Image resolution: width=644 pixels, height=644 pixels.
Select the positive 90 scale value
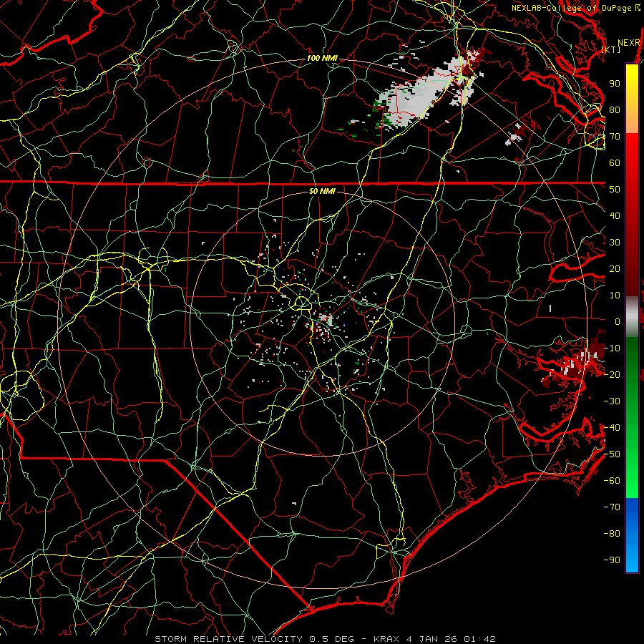click(615, 84)
